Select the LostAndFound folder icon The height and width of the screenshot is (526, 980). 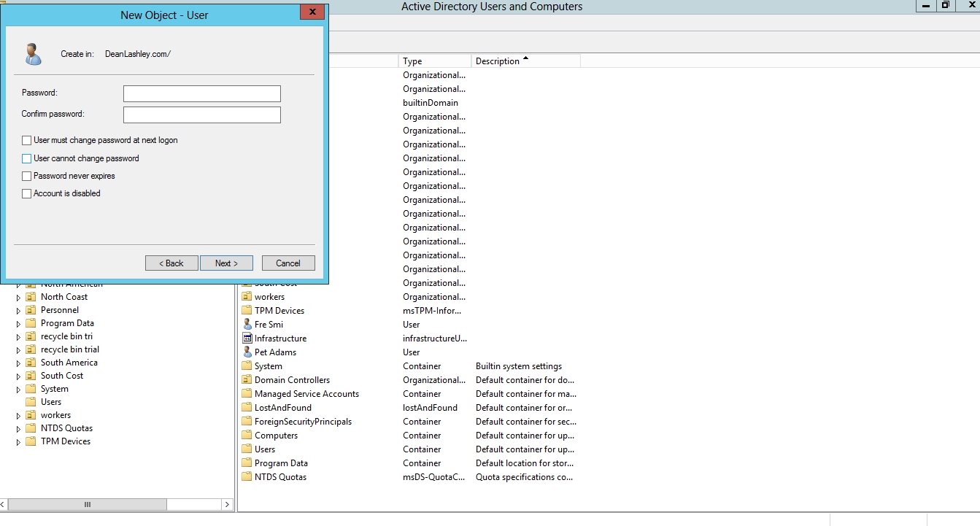[247, 408]
